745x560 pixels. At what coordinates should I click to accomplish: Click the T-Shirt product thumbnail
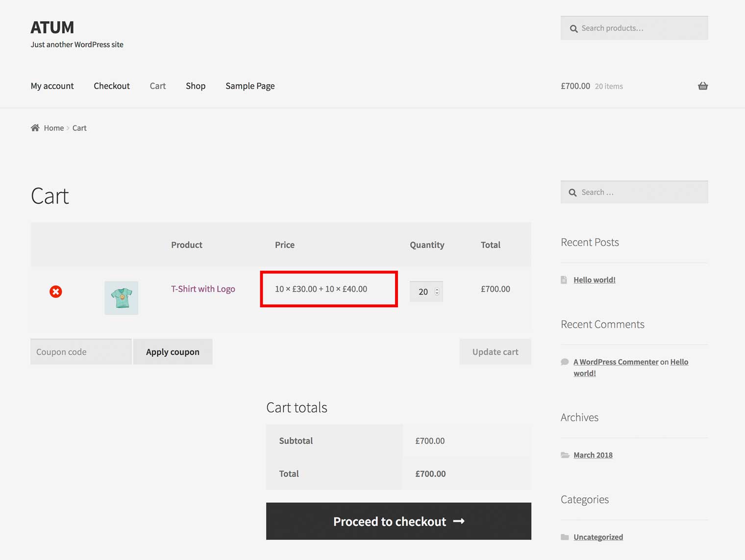pos(121,298)
